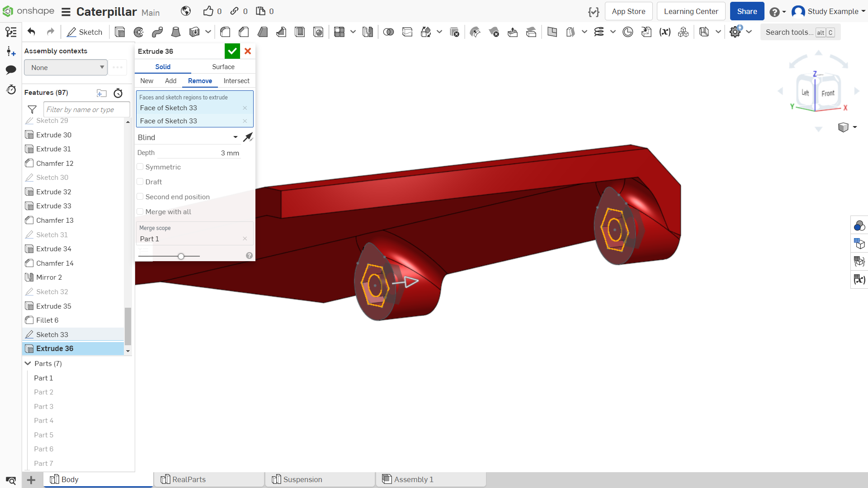Click the Search tools field
The height and width of the screenshot is (488, 868).
[800, 32]
